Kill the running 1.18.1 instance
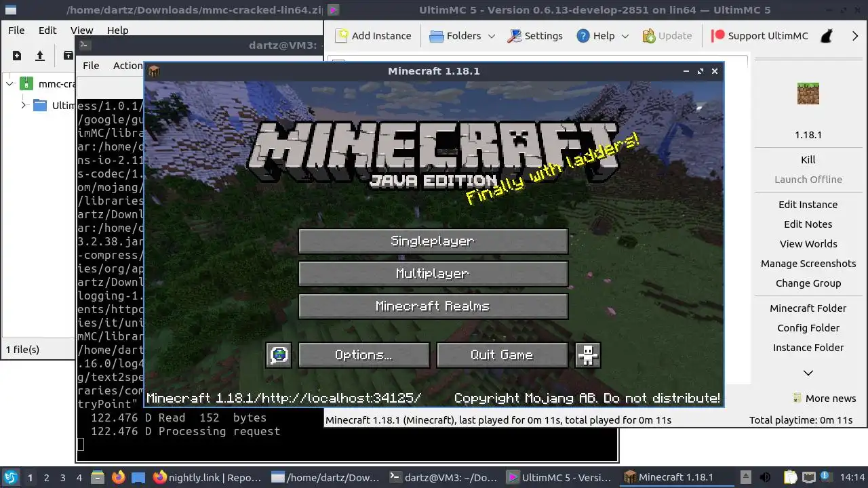 (808, 160)
